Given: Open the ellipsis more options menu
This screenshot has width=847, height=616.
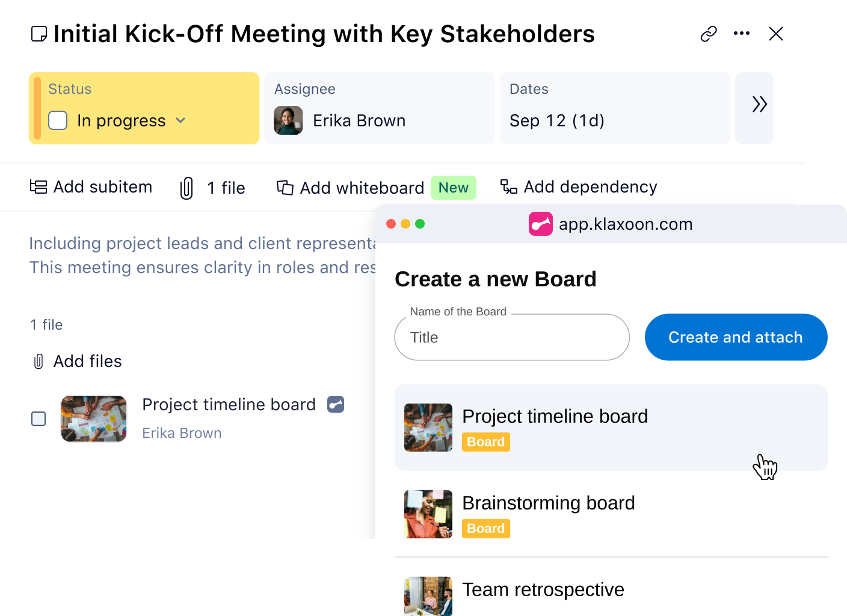Looking at the screenshot, I should pos(742,34).
